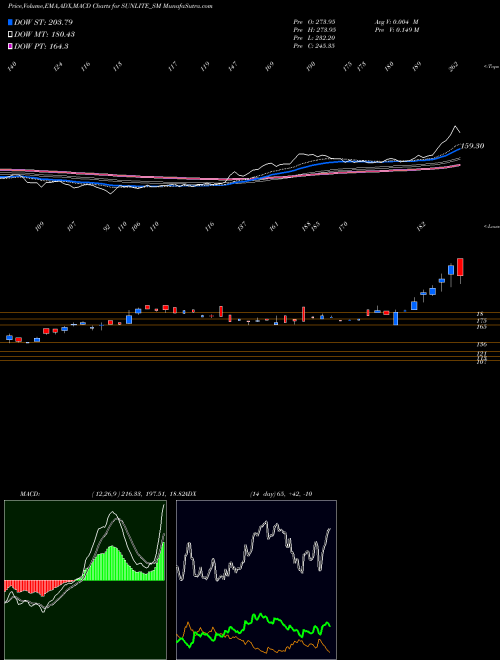Select the 'Pre O: 273.95' open value
The width and height of the screenshot is (500, 660).
pyautogui.click(x=314, y=22)
